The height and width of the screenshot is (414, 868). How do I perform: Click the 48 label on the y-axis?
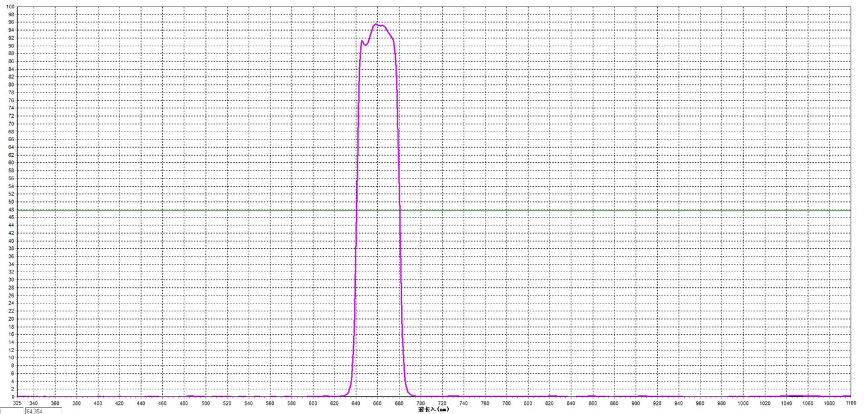click(11, 210)
